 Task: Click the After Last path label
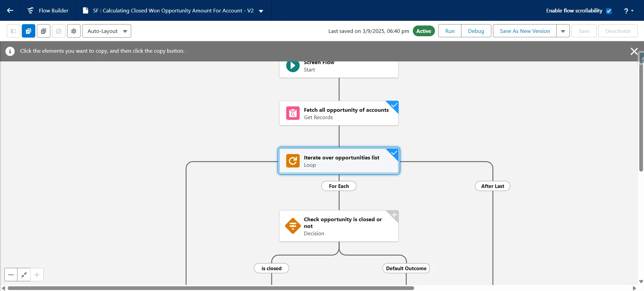point(493,186)
